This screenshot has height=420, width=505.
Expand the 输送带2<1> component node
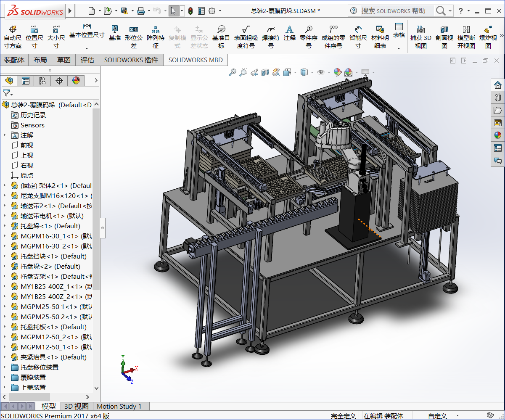pyautogui.click(x=5, y=206)
